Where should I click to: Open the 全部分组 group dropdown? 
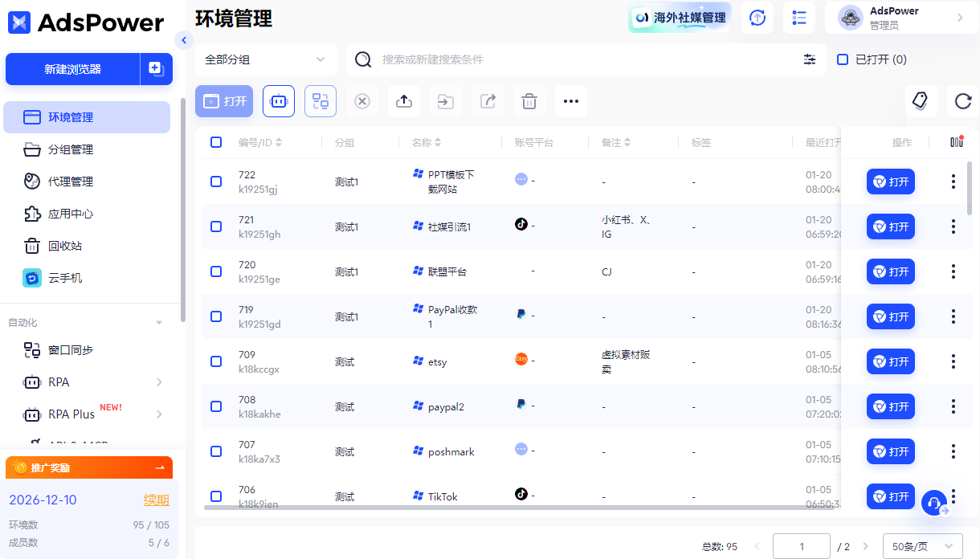265,59
